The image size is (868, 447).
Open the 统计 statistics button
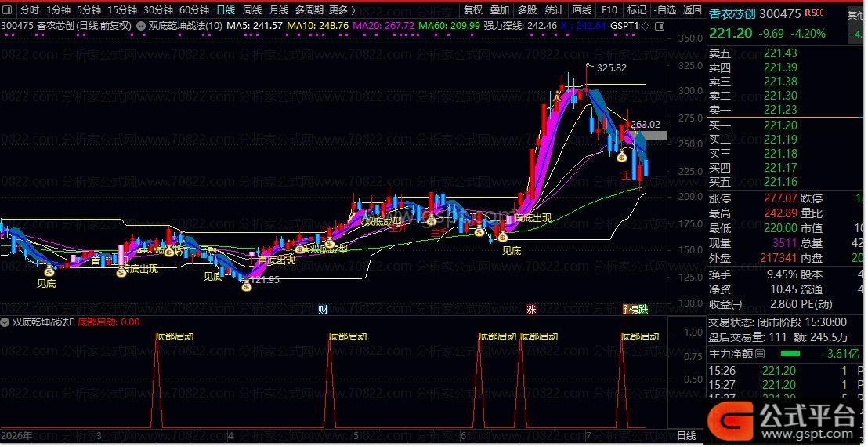(x=554, y=10)
